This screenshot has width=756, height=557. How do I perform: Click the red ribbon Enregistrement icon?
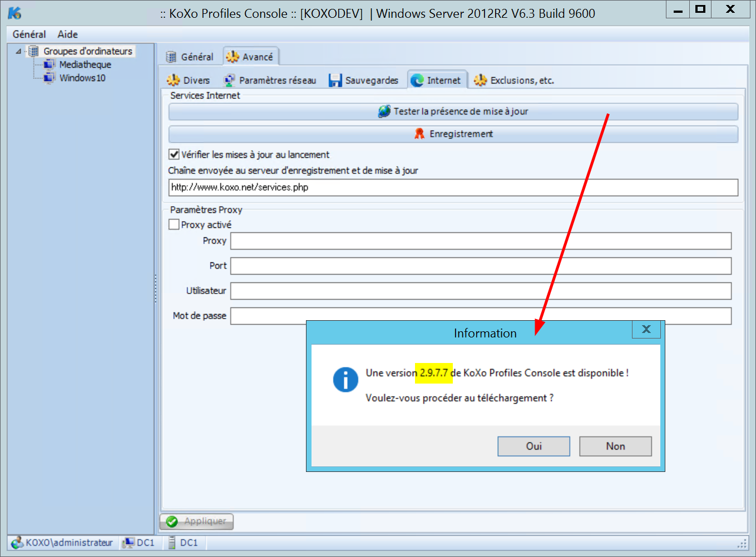419,134
